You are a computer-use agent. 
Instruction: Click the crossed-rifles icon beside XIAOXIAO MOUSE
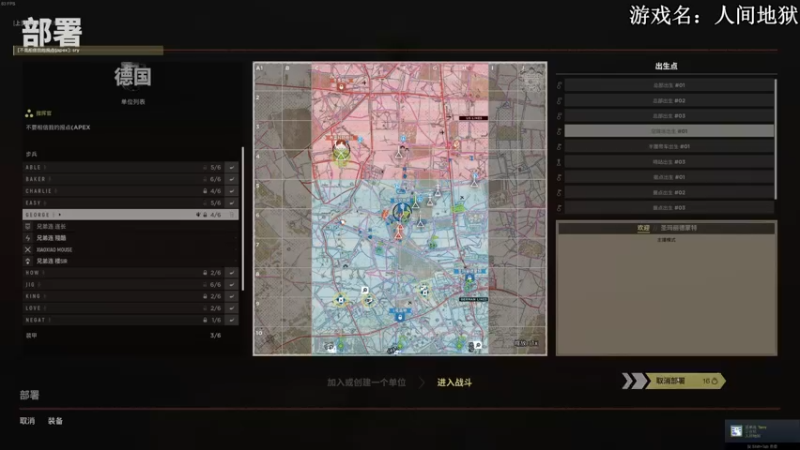point(28,249)
